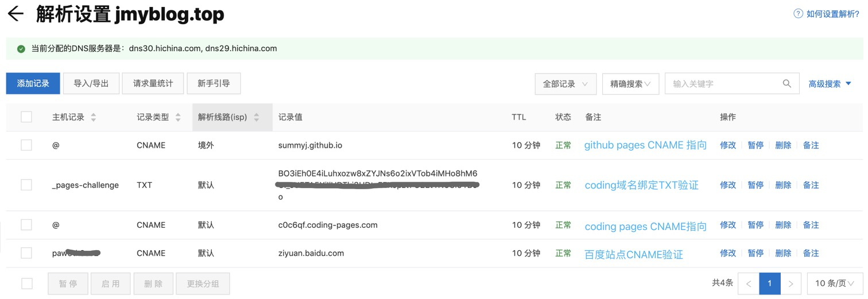Click 添加记录 button
This screenshot has width=868, height=299.
point(33,83)
